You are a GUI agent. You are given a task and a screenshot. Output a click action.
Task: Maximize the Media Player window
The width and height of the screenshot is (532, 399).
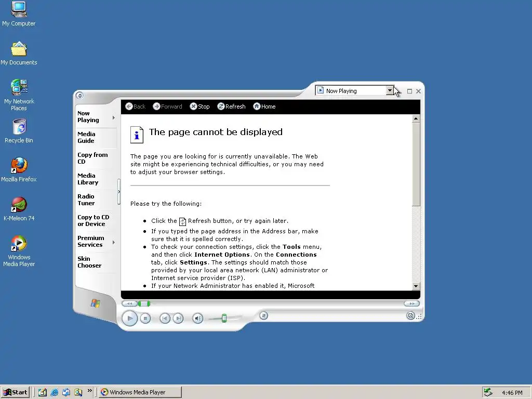click(x=409, y=91)
